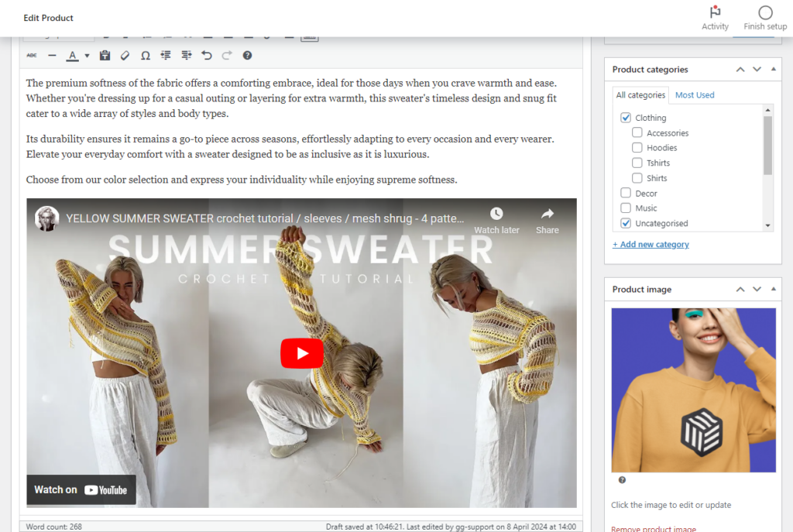Image resolution: width=793 pixels, height=532 pixels.
Task: Insert a horizontal line from the toolbar
Action: coord(52,56)
